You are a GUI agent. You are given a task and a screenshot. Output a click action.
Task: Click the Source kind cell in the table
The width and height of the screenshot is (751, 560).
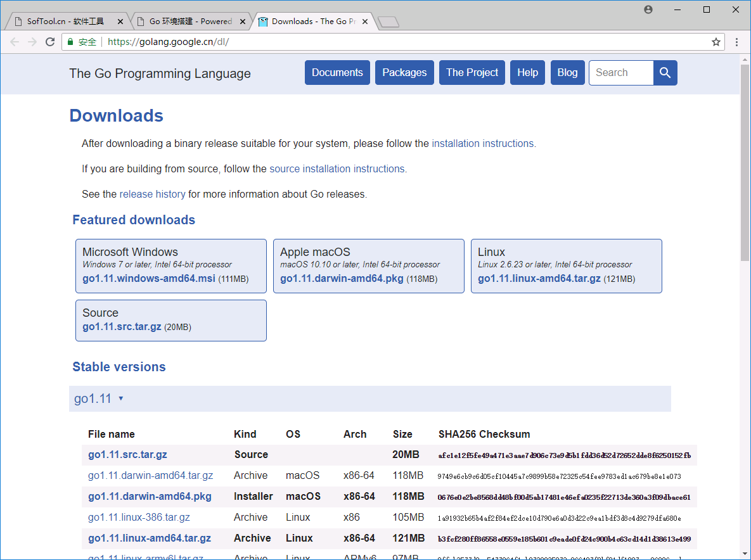click(x=251, y=455)
